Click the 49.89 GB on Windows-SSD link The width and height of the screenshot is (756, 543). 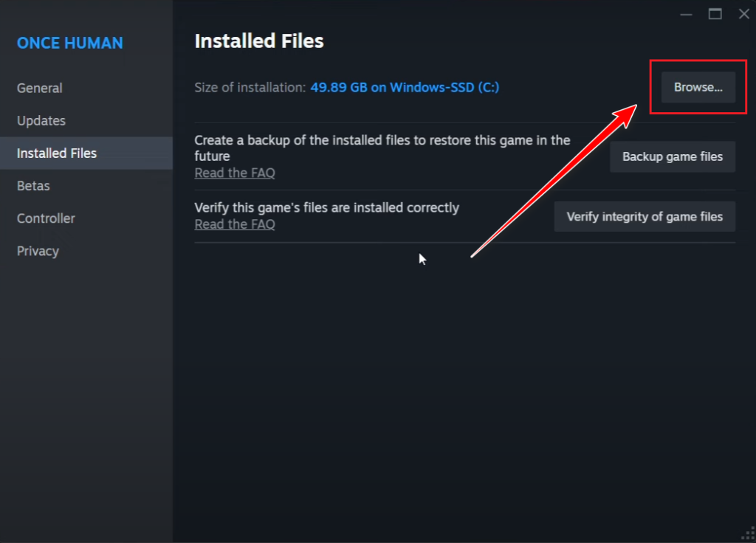pyautogui.click(x=405, y=87)
